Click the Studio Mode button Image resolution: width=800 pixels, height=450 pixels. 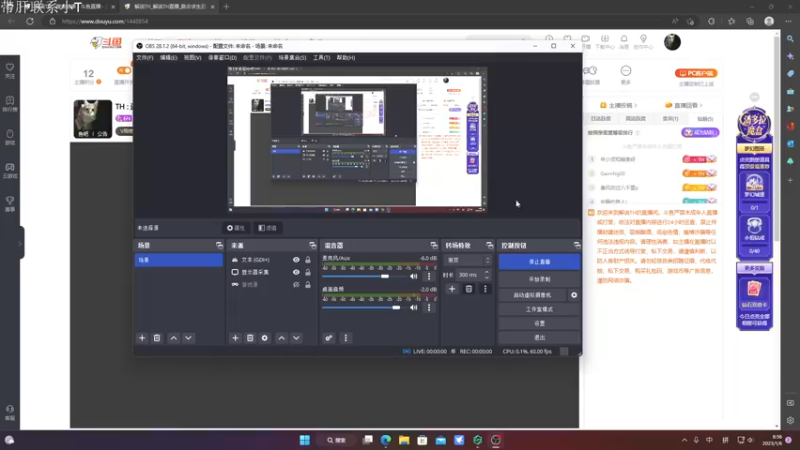click(x=539, y=309)
